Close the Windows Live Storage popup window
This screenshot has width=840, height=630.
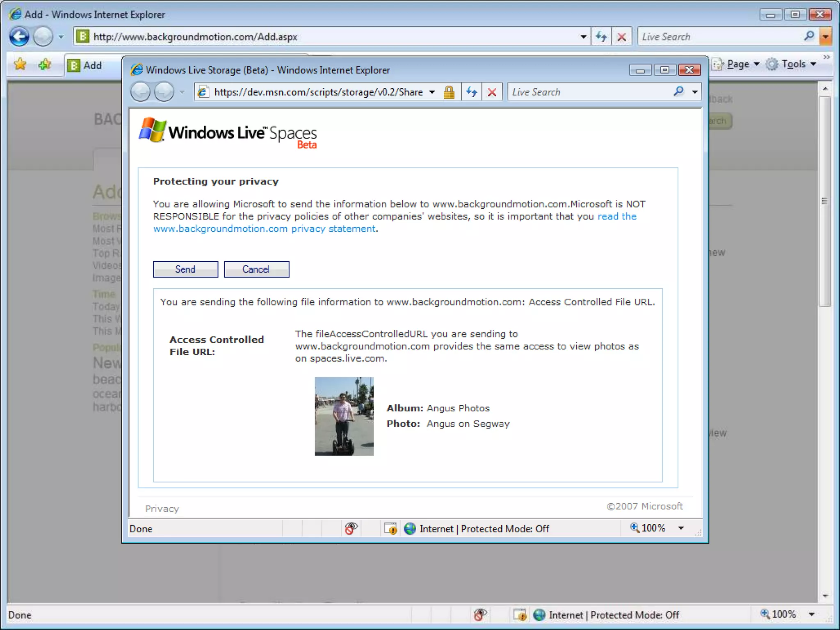689,70
